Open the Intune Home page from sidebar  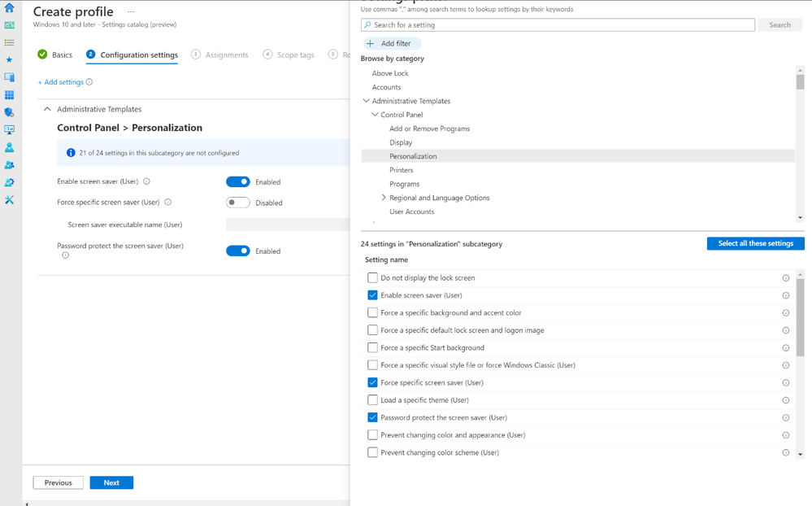pyautogui.click(x=9, y=10)
